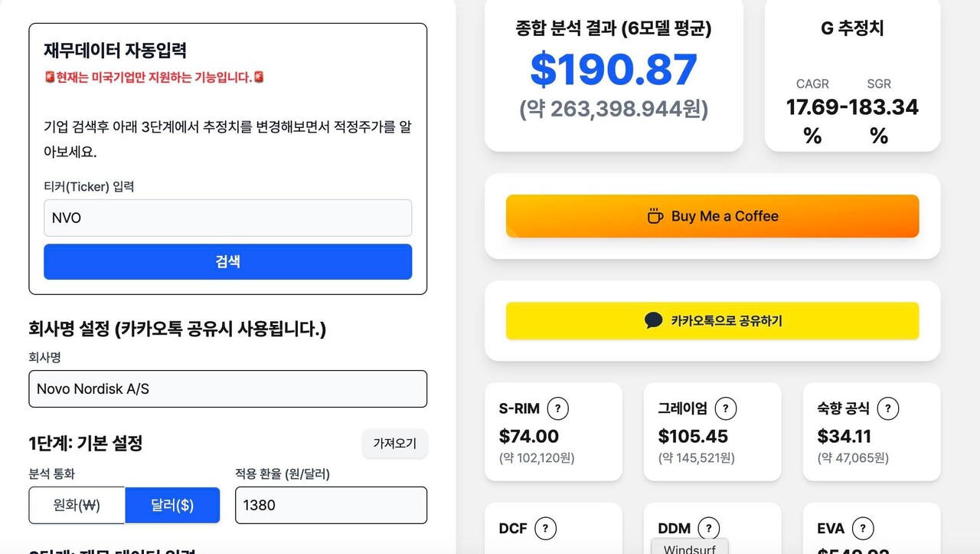Click the coffee cup icon on Buy Me a Coffee
This screenshot has height=554, width=980.
654,216
